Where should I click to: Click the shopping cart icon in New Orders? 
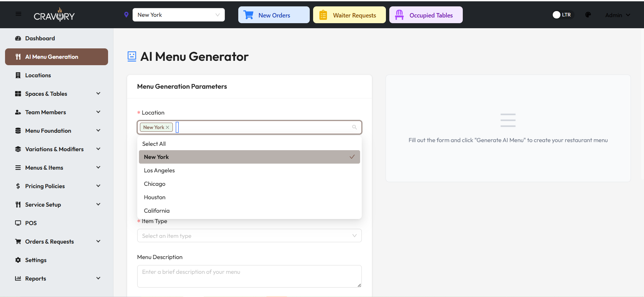coord(248,15)
